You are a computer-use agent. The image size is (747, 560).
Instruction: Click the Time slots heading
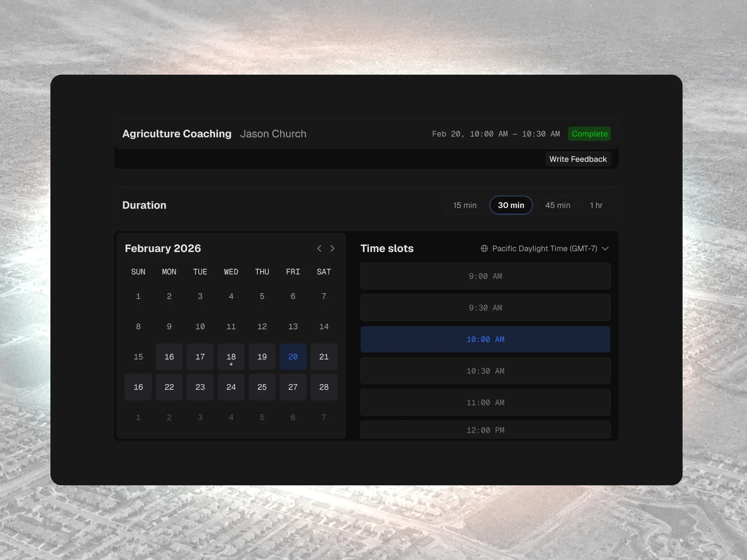[x=387, y=249]
